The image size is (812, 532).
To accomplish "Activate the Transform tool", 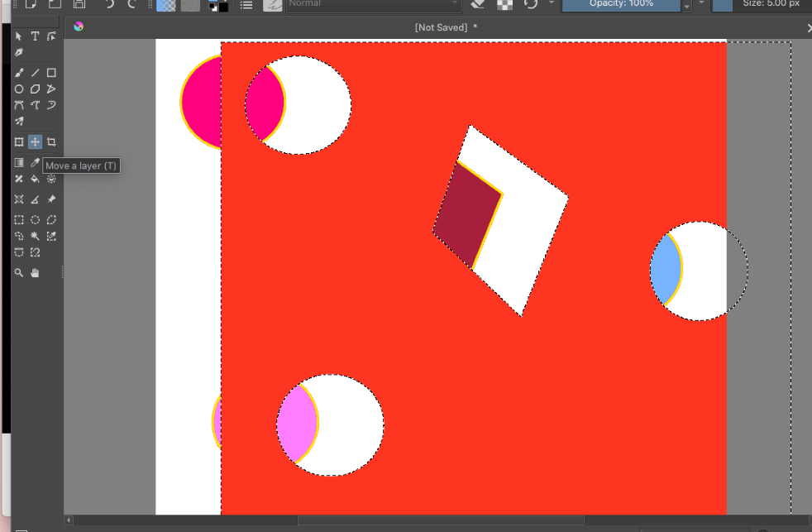I will click(19, 141).
